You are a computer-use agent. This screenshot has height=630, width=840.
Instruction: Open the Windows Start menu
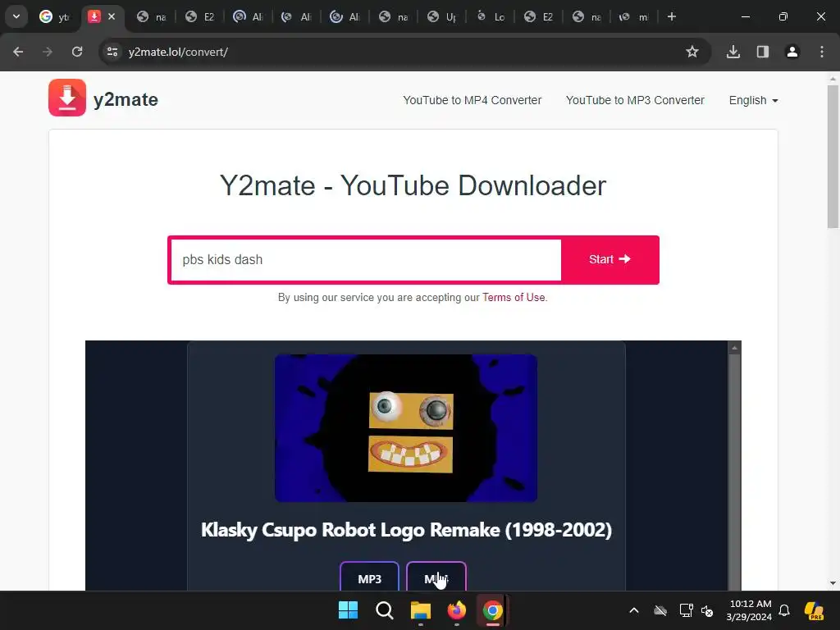[x=348, y=609]
